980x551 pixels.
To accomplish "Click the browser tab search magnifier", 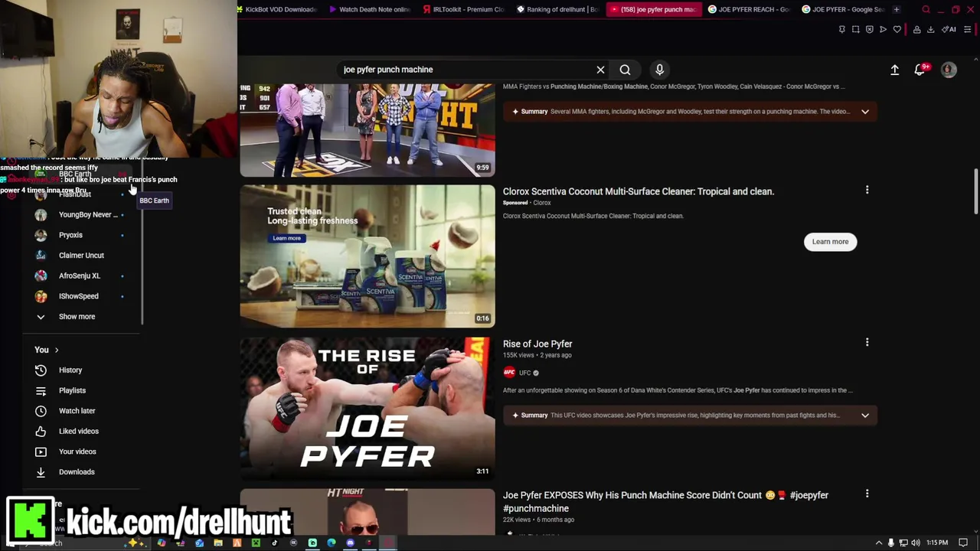I will tap(926, 9).
